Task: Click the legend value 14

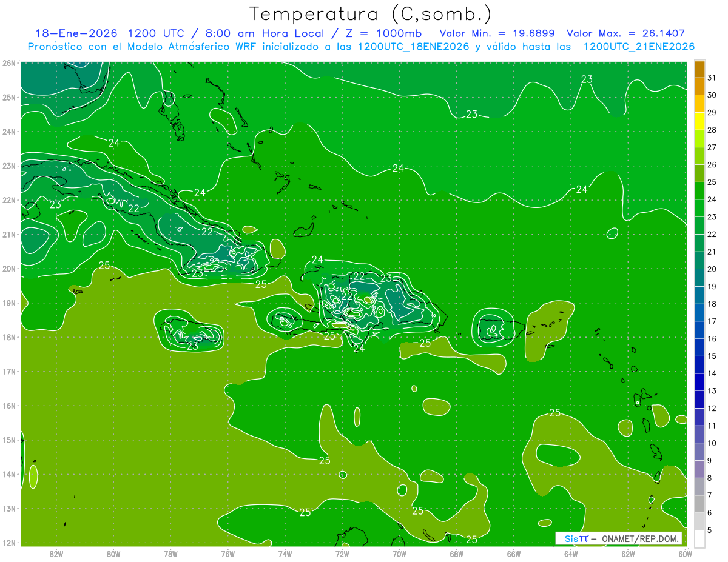Action: (712, 373)
